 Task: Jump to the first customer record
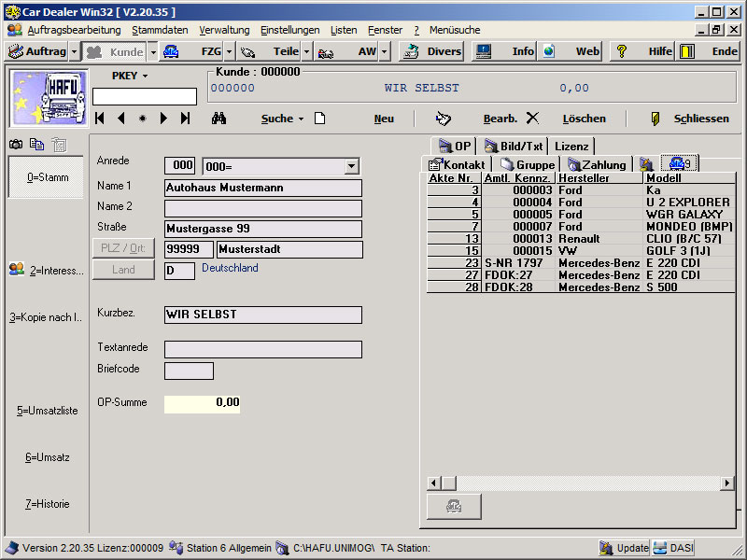tap(100, 119)
